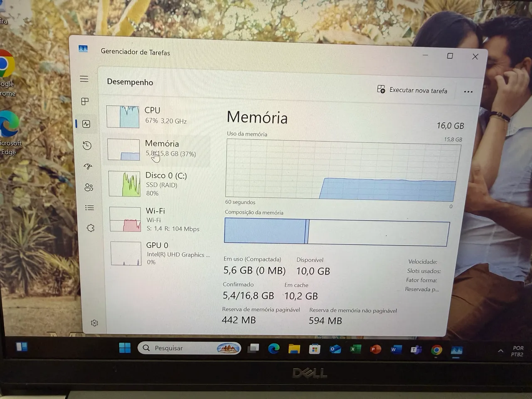
Task: Open the Details list icon
Action: click(x=89, y=207)
